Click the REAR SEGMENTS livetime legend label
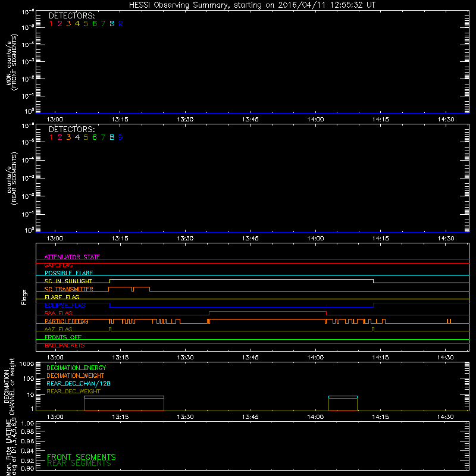This screenshot has width=476, height=476. click(79, 464)
